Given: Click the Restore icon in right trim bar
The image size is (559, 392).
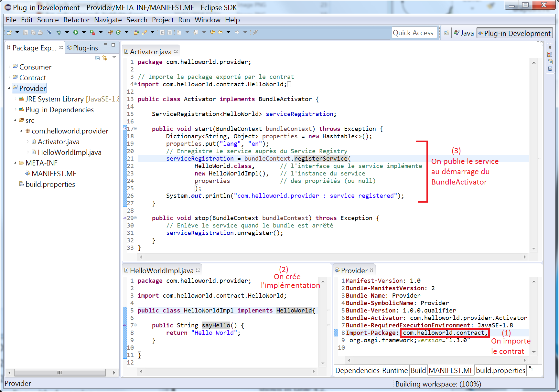Looking at the screenshot, I should (x=550, y=48).
